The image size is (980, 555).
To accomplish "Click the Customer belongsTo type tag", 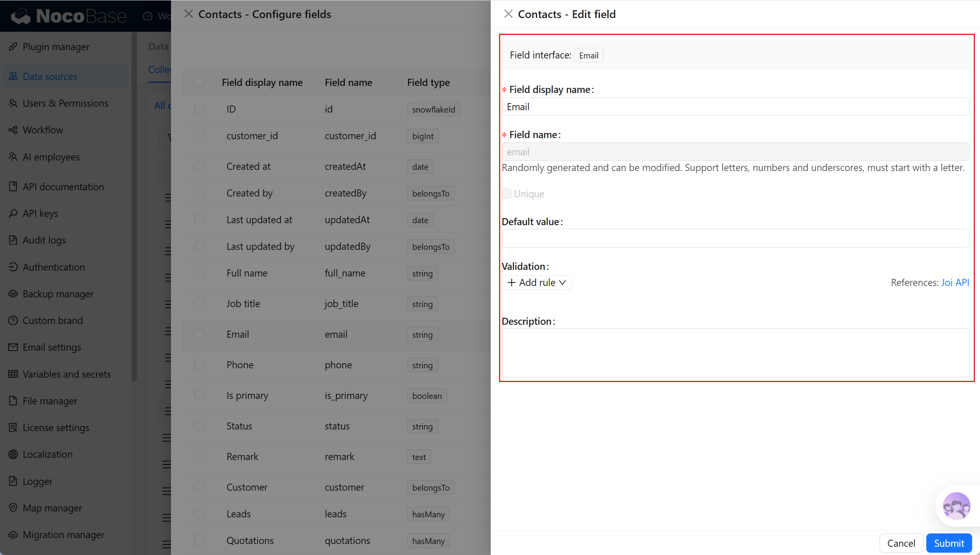I will coord(431,488).
